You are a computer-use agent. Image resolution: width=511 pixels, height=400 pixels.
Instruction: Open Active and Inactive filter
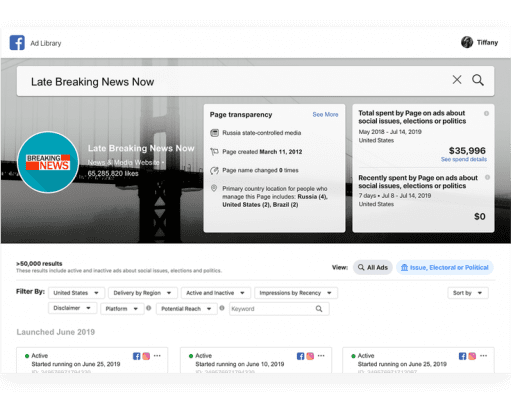click(x=216, y=293)
